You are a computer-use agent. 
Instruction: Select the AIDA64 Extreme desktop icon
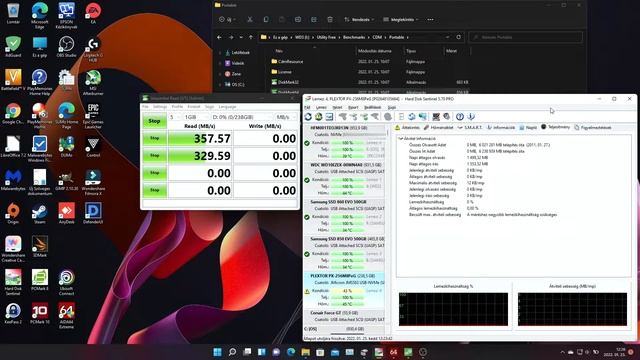click(x=67, y=316)
